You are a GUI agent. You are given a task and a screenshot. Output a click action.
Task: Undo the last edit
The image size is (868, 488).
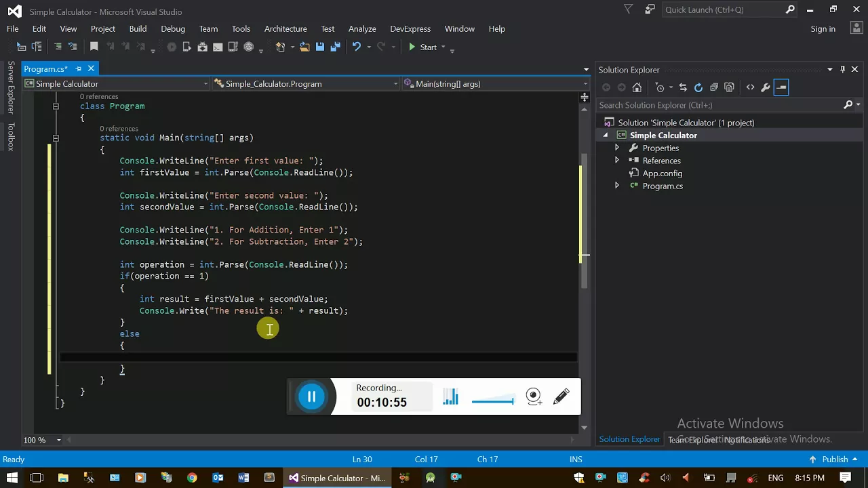pyautogui.click(x=357, y=47)
